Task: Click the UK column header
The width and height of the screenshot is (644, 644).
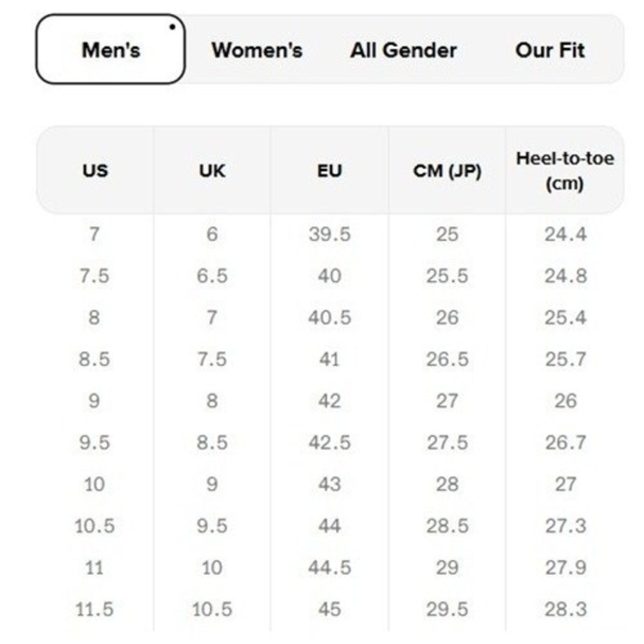Action: click(213, 170)
